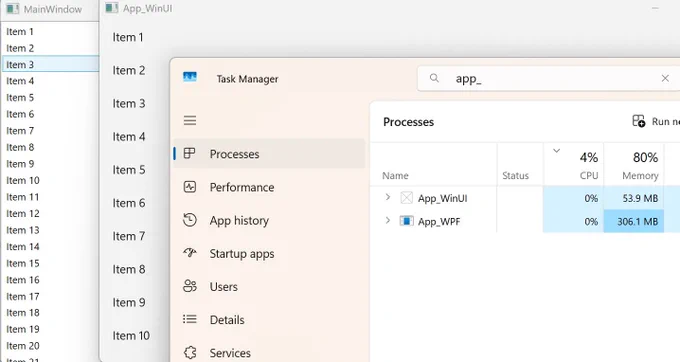Sort by the Status column header

click(x=515, y=176)
